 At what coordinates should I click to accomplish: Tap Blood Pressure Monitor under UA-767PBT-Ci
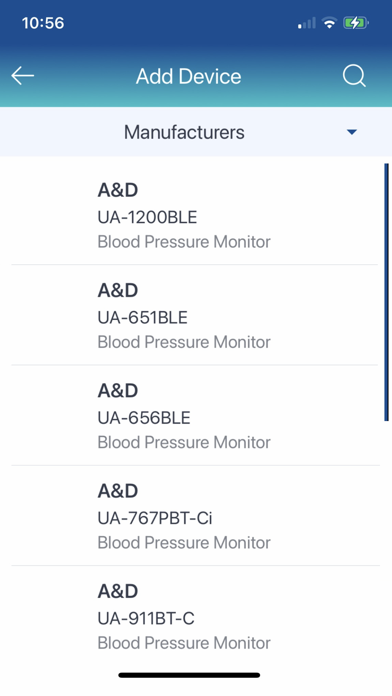point(184,543)
